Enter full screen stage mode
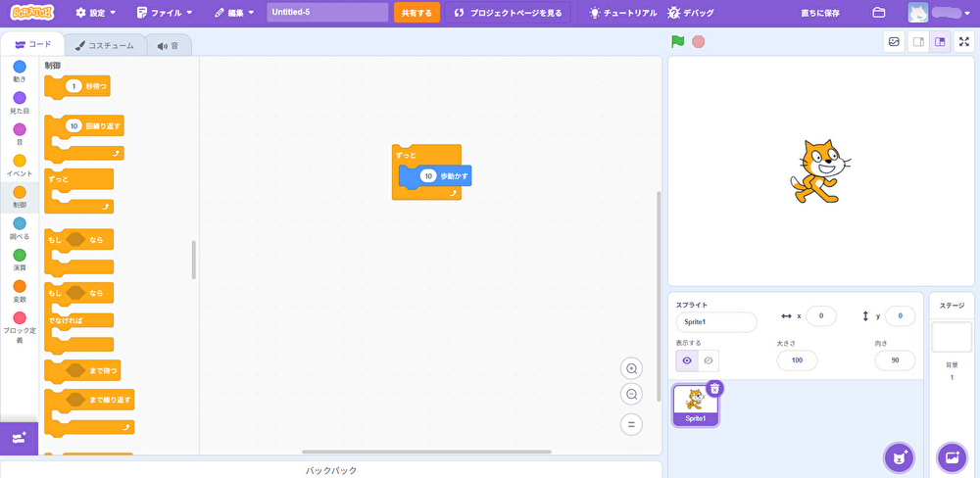This screenshot has width=980, height=478. pyautogui.click(x=964, y=42)
